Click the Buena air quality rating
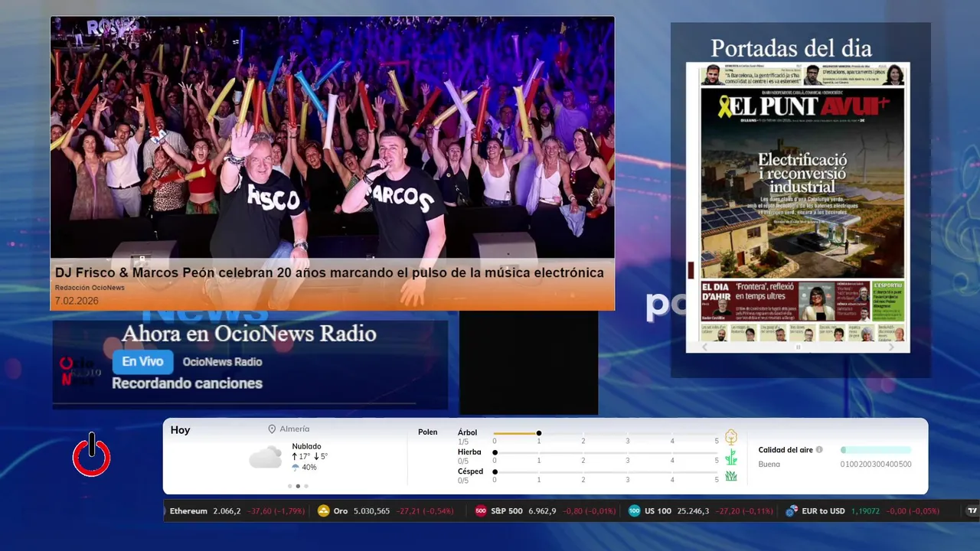The image size is (980, 551). [x=769, y=465]
